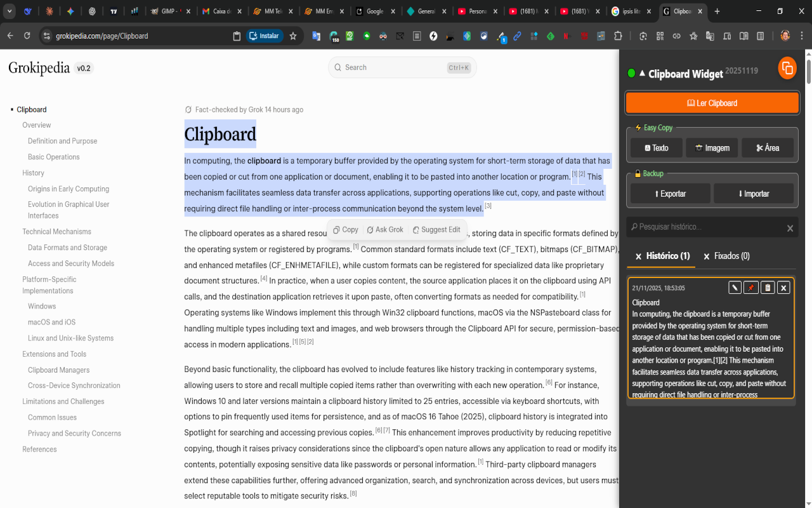Bookmark page with the star icon
812x508 pixels.
(293, 36)
